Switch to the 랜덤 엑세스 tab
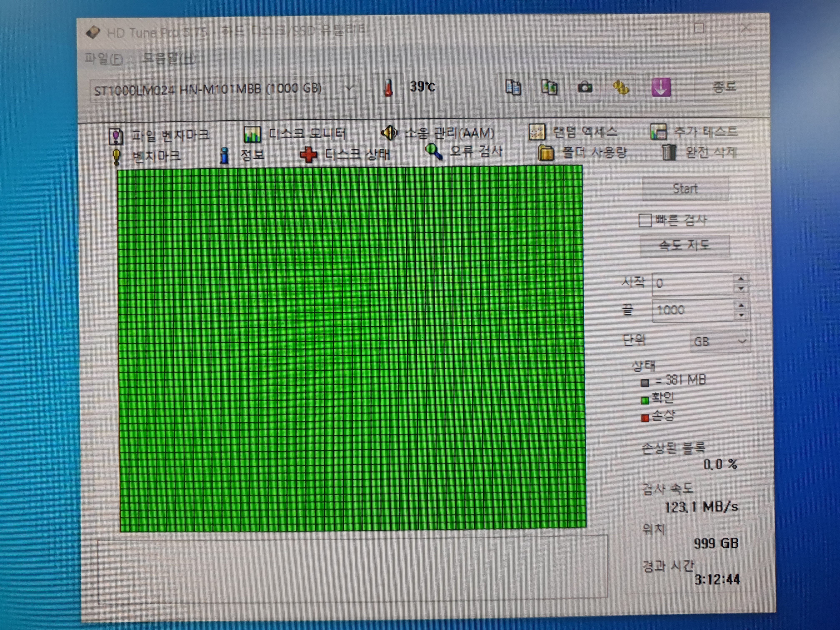This screenshot has height=630, width=840. point(573,132)
